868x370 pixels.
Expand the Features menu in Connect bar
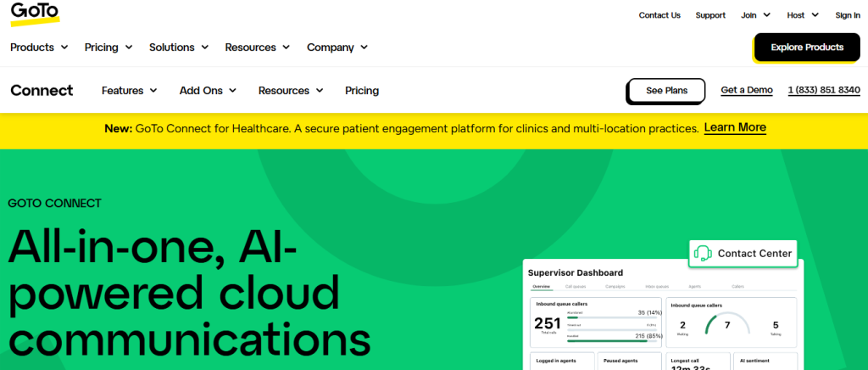[x=130, y=90]
